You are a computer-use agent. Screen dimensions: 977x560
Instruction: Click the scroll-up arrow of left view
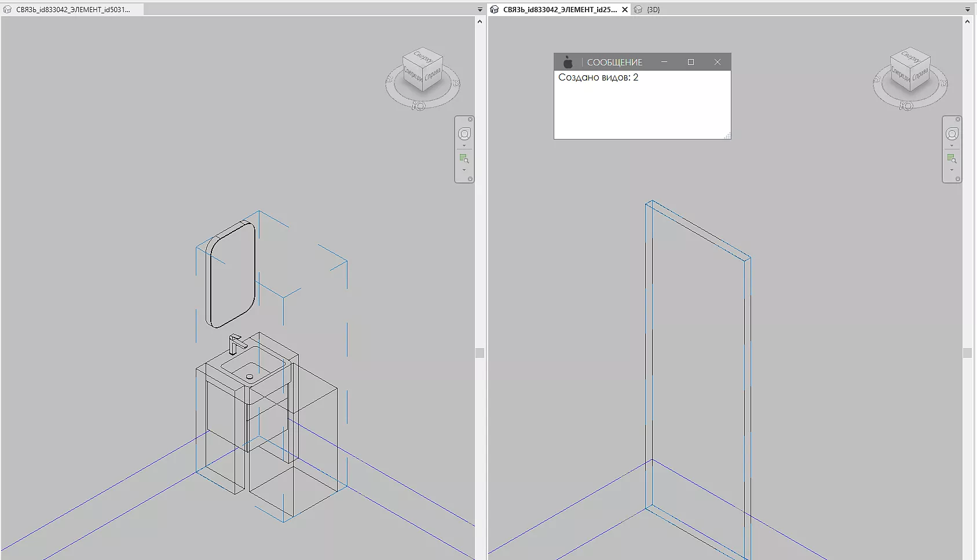tap(480, 21)
